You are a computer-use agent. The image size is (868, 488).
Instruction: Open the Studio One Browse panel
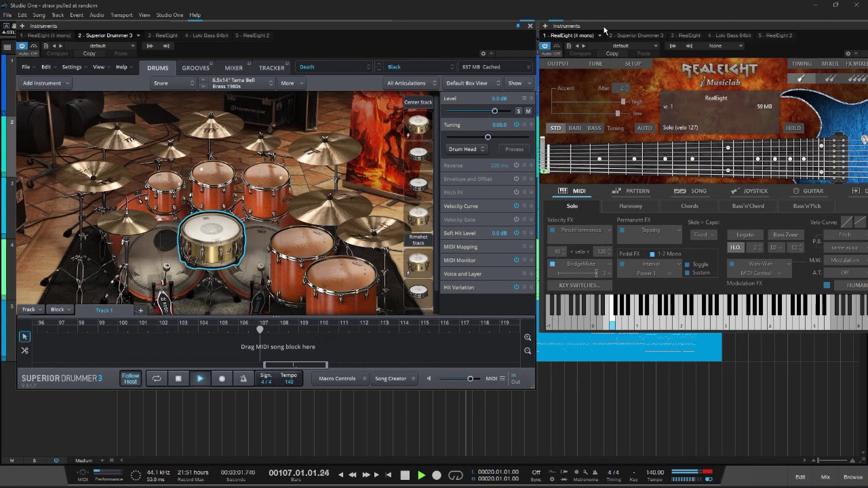pyautogui.click(x=852, y=477)
